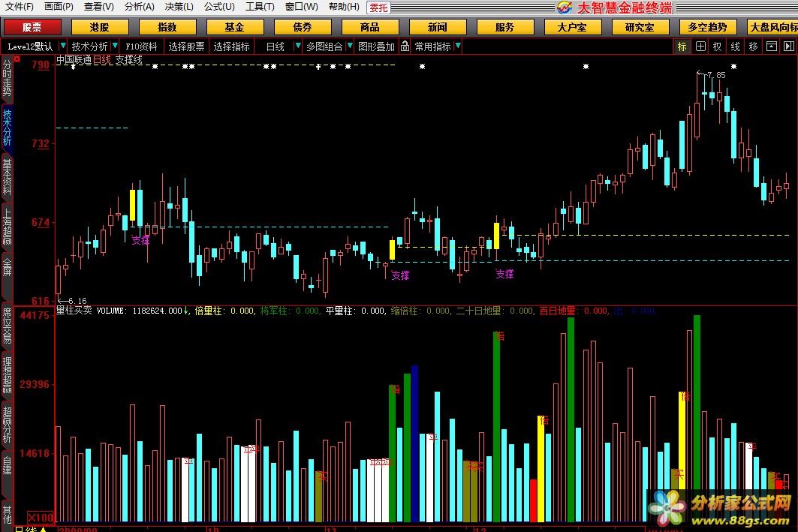Expand the 技术分析 toolbar dropdown arrow

pyautogui.click(x=115, y=47)
